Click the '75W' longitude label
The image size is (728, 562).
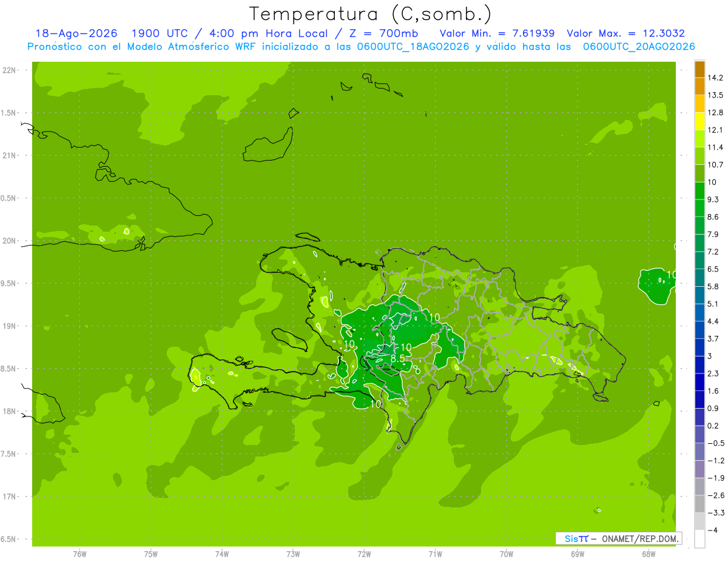point(151,554)
